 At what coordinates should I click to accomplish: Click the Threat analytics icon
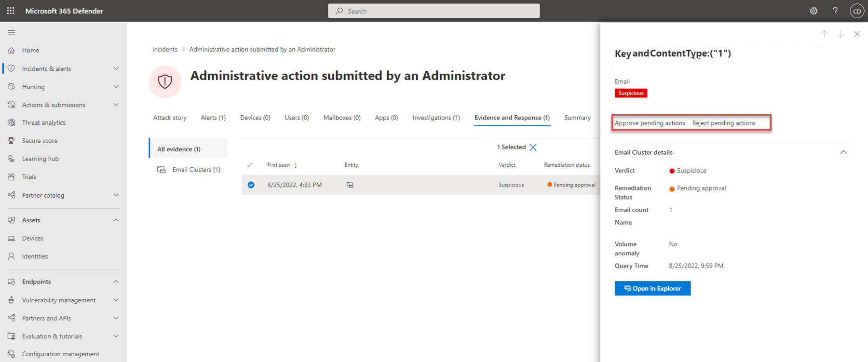click(x=12, y=122)
